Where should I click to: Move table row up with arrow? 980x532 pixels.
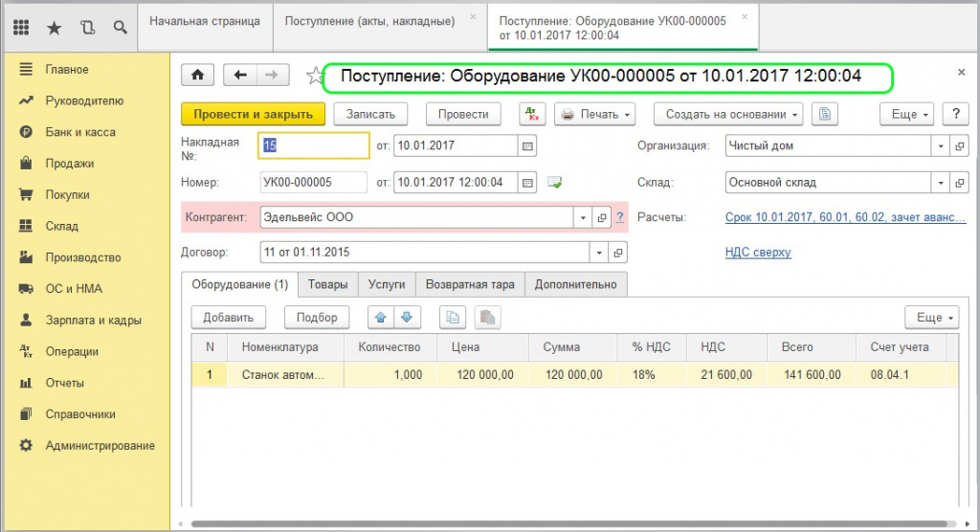click(380, 317)
